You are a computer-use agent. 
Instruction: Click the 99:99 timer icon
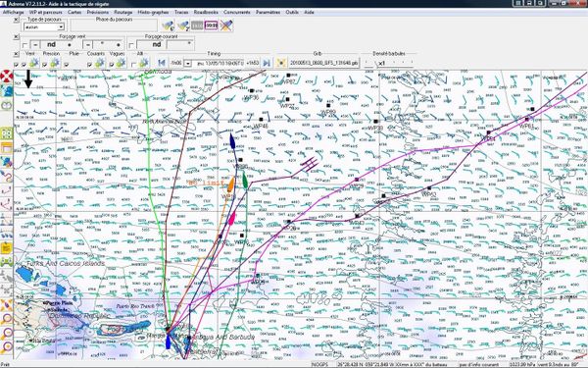212,26
